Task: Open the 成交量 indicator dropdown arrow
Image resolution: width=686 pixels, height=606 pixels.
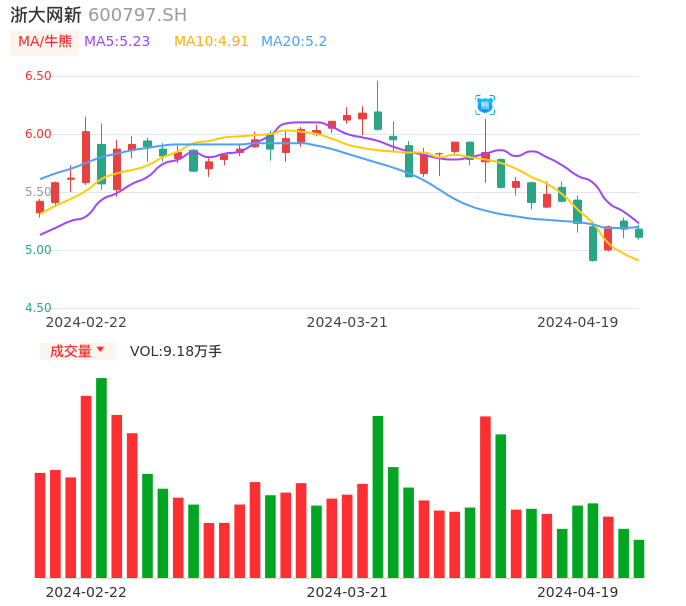Action: click(100, 350)
